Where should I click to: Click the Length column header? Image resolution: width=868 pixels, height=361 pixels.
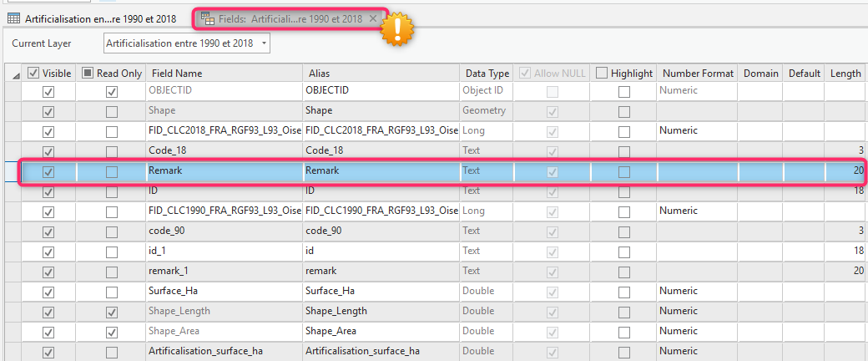point(845,74)
